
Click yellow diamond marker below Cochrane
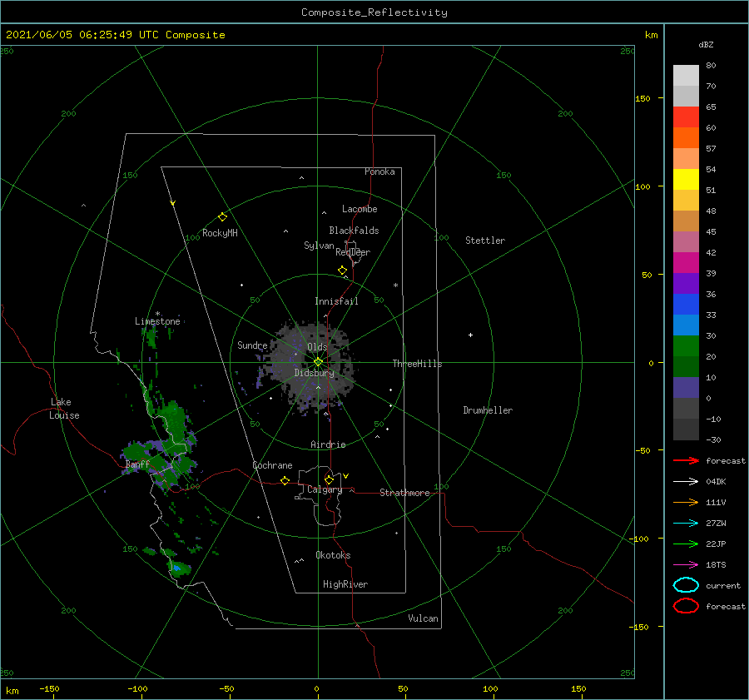point(285,480)
